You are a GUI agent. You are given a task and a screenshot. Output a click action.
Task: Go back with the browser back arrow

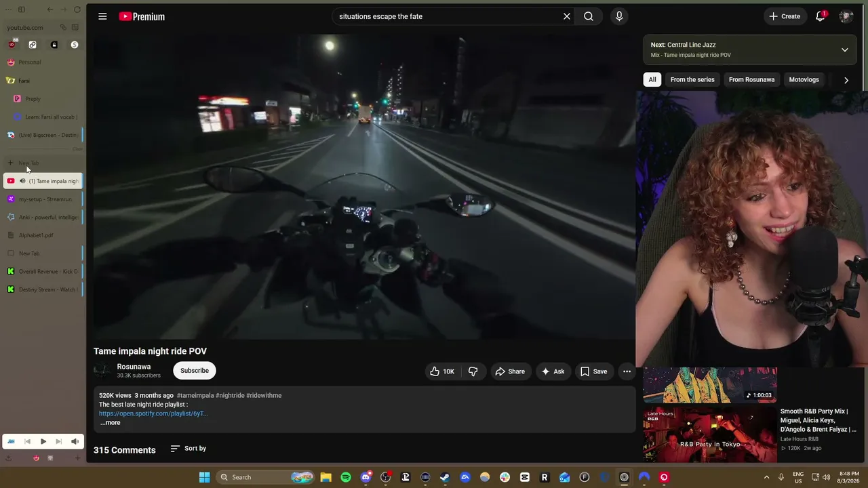[x=50, y=9]
